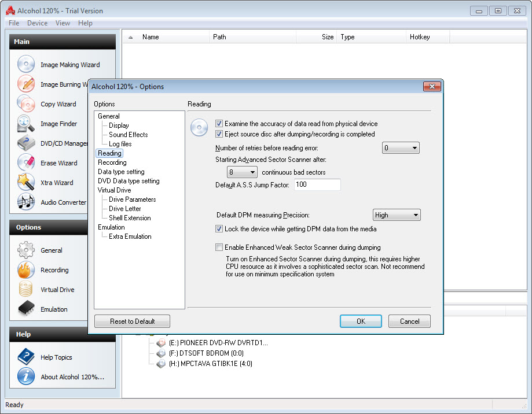Image resolution: width=532 pixels, height=414 pixels.
Task: Open the Help Topics book icon
Action: (26, 357)
